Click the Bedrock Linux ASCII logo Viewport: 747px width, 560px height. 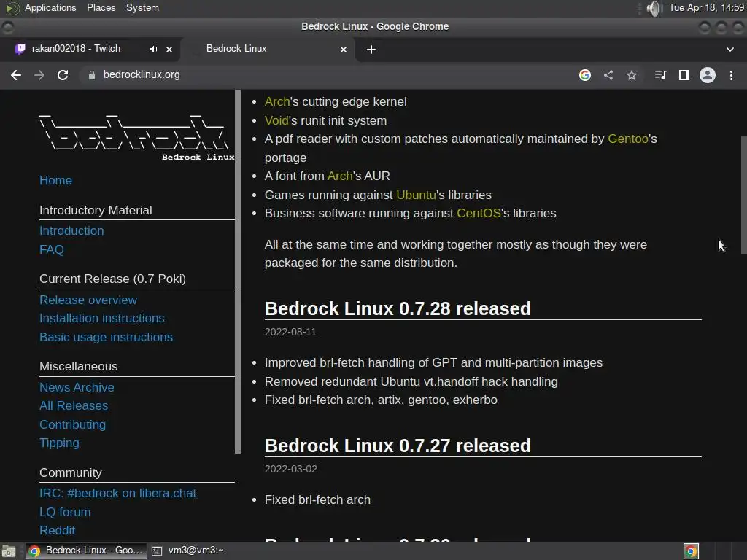point(136,138)
